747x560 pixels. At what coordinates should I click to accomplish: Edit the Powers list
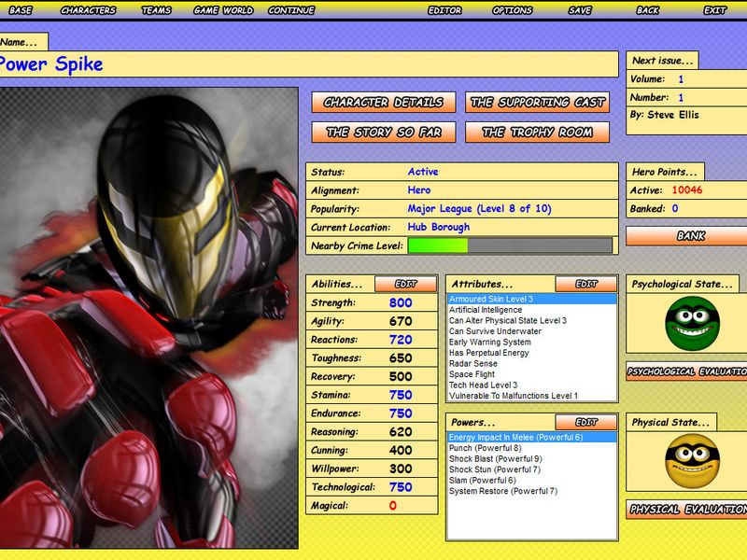[586, 422]
